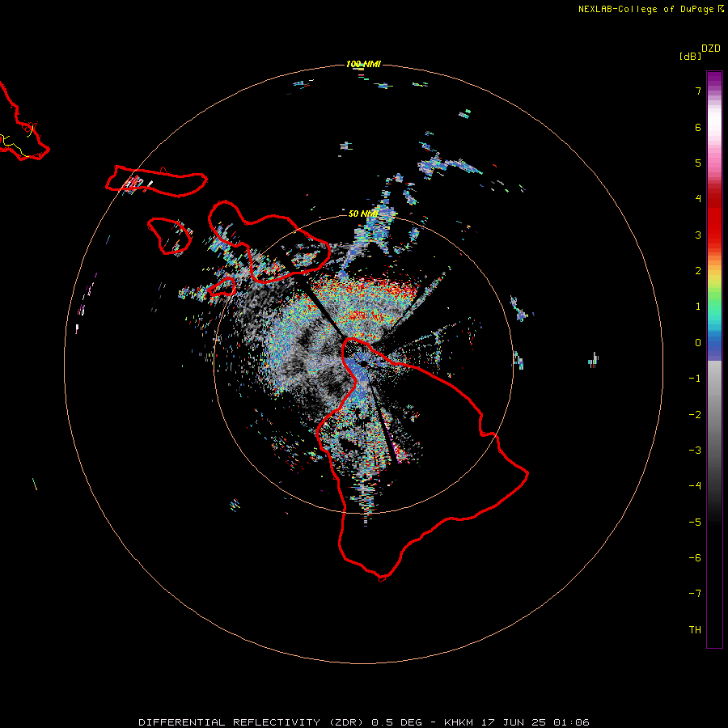728x728 pixels.
Task: Click the 100 NMI range ring label
Action: [x=363, y=64]
